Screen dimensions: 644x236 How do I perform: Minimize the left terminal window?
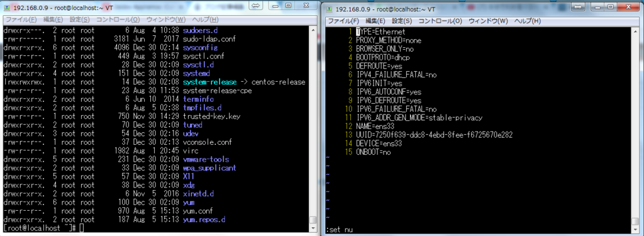pyautogui.click(x=275, y=5)
